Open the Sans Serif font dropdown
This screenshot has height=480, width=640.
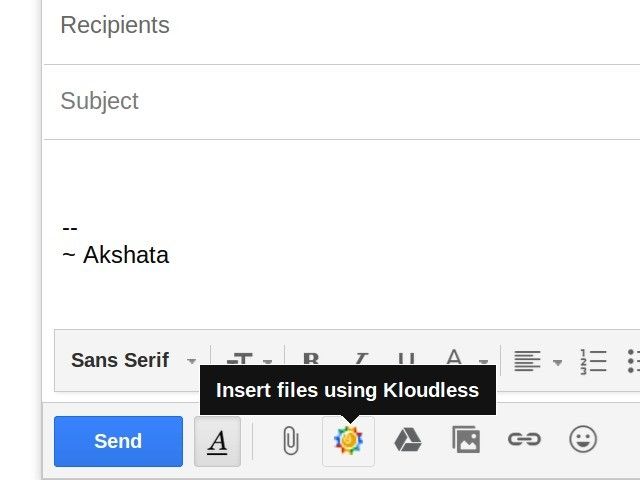coord(134,361)
